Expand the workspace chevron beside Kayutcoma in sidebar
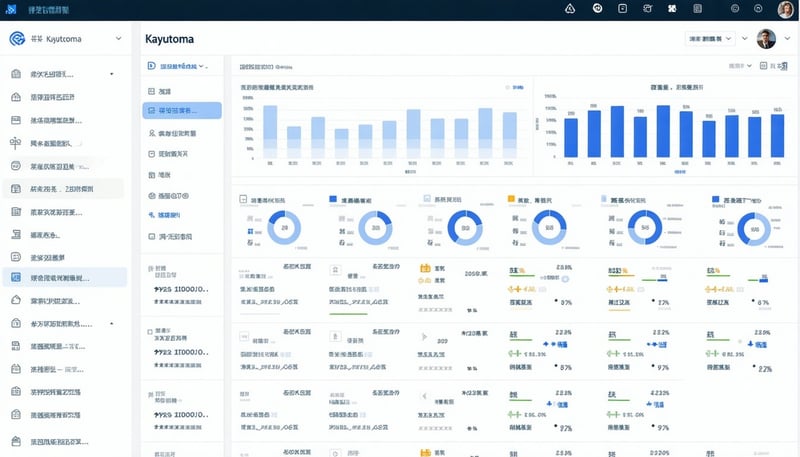Screen dimensions: 800x457 [x=118, y=38]
